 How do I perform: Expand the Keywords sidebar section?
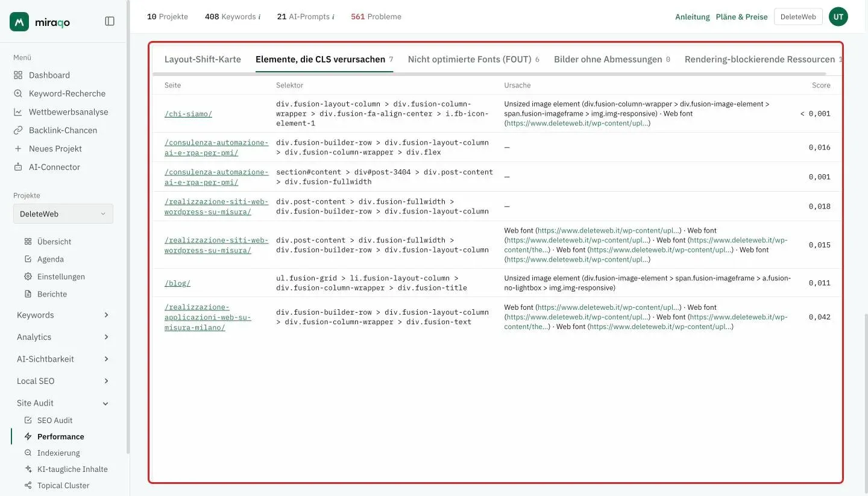[63, 315]
